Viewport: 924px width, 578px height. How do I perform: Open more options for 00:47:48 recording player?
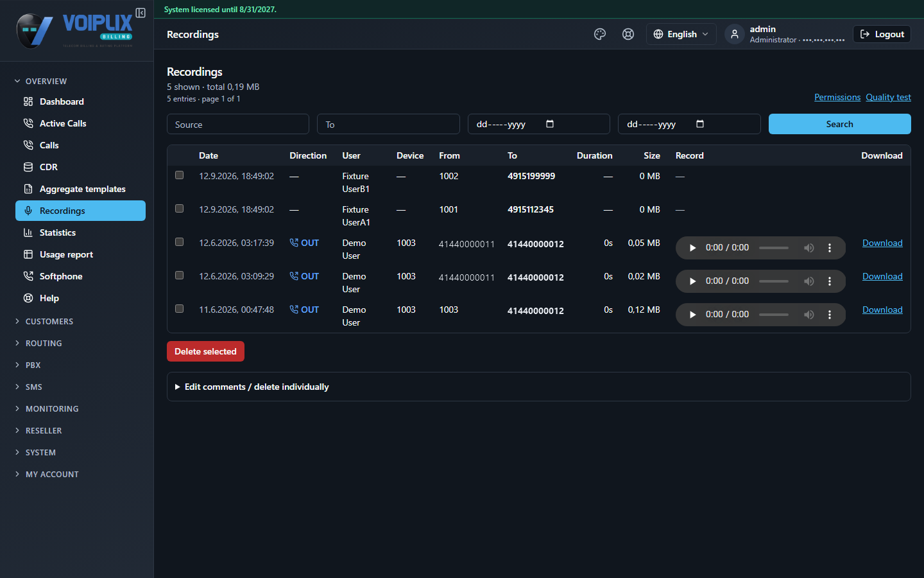click(830, 315)
